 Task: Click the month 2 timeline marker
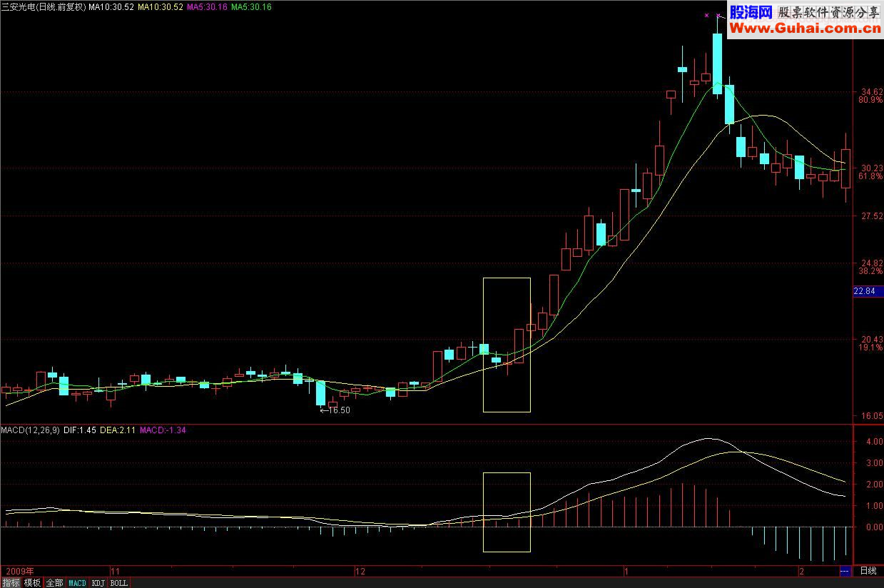[801, 572]
